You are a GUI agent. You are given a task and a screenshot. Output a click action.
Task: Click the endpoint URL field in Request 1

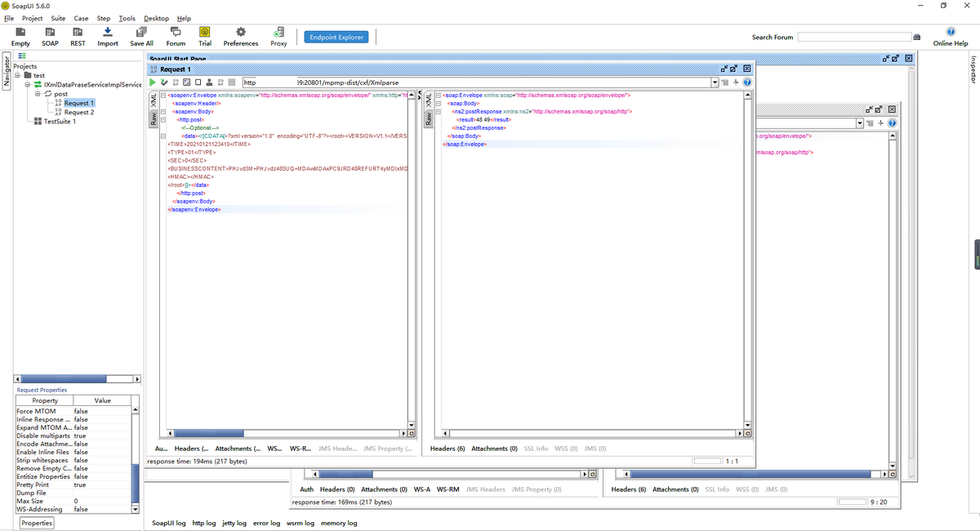click(478, 83)
